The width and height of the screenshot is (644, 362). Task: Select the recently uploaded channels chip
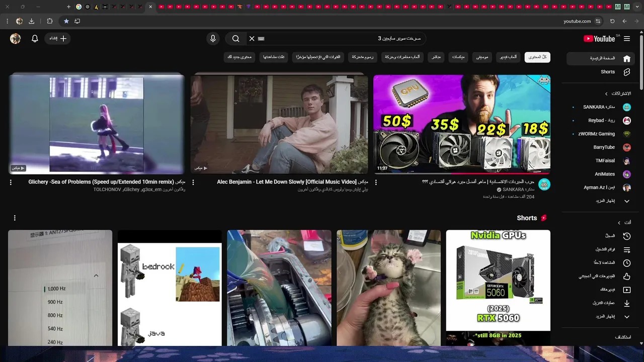[x=318, y=57]
